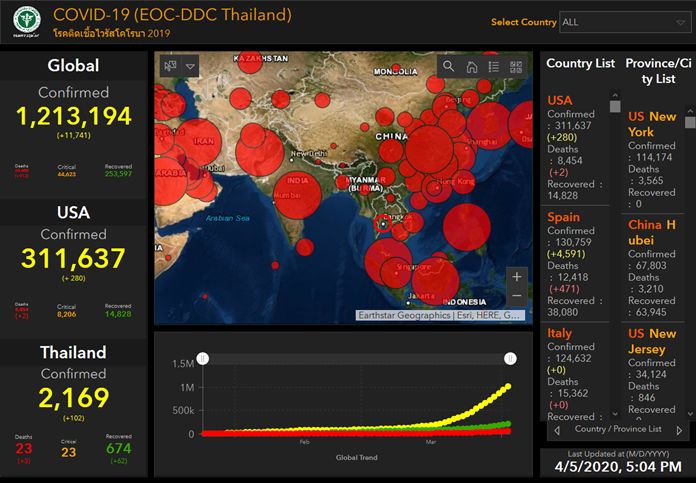Reset map to default home extent

click(471, 67)
